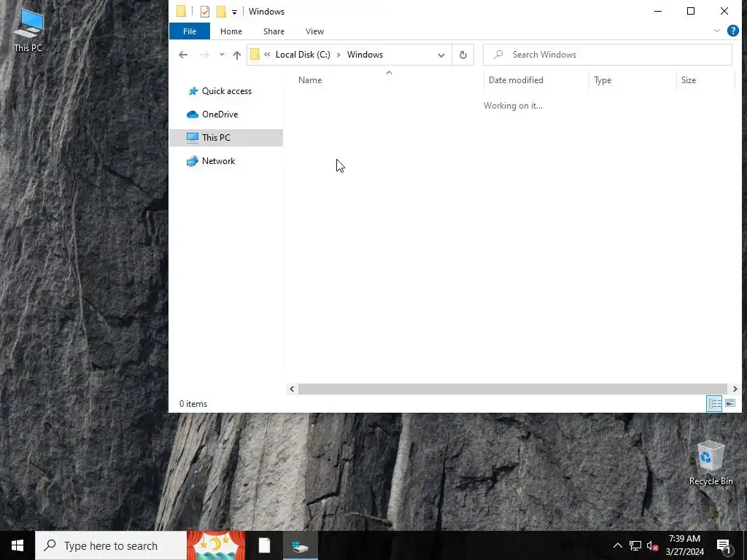Go up one folder level
This screenshot has height=560, width=747.
click(237, 55)
